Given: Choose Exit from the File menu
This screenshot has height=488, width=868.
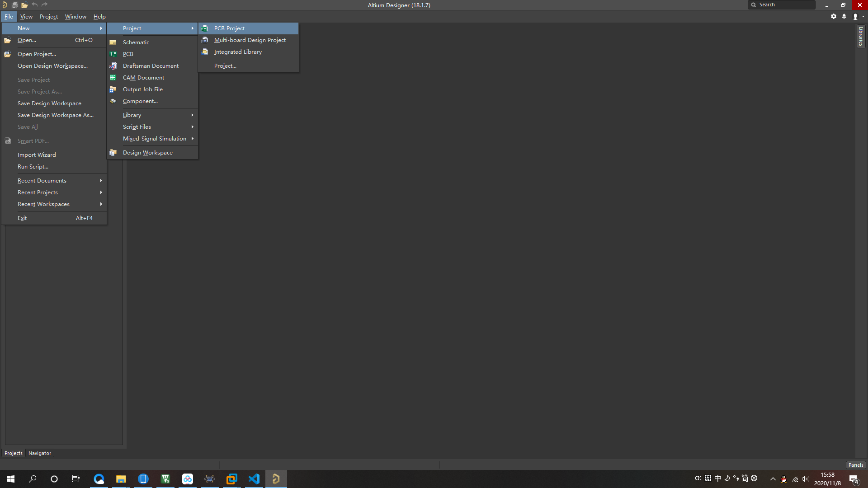Looking at the screenshot, I should tap(54, 218).
